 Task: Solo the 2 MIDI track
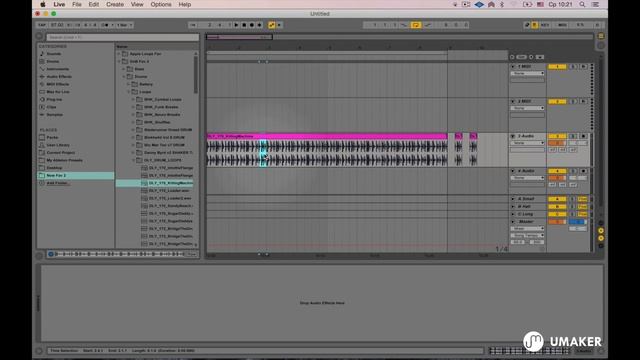[x=573, y=101]
